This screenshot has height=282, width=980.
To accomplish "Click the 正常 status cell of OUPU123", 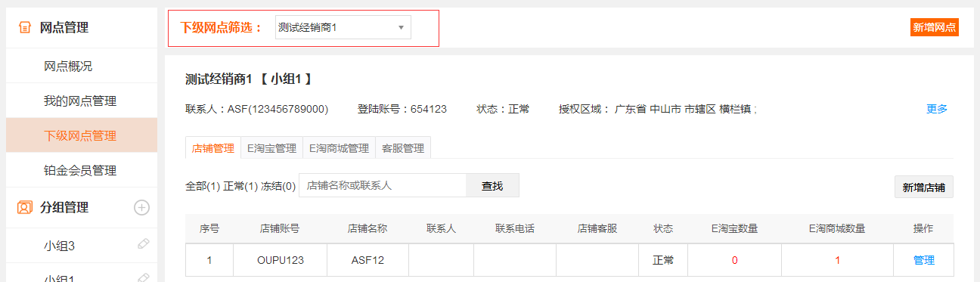I will (663, 260).
